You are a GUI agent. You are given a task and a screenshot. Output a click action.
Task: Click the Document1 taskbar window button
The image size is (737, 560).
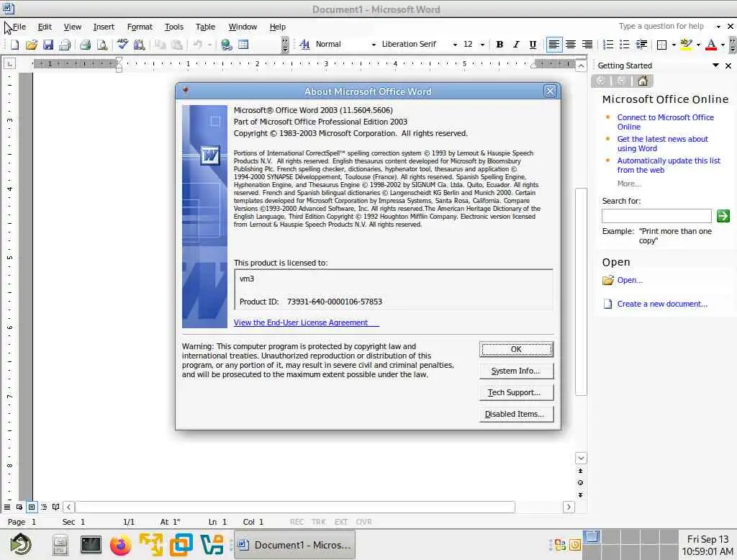(294, 545)
